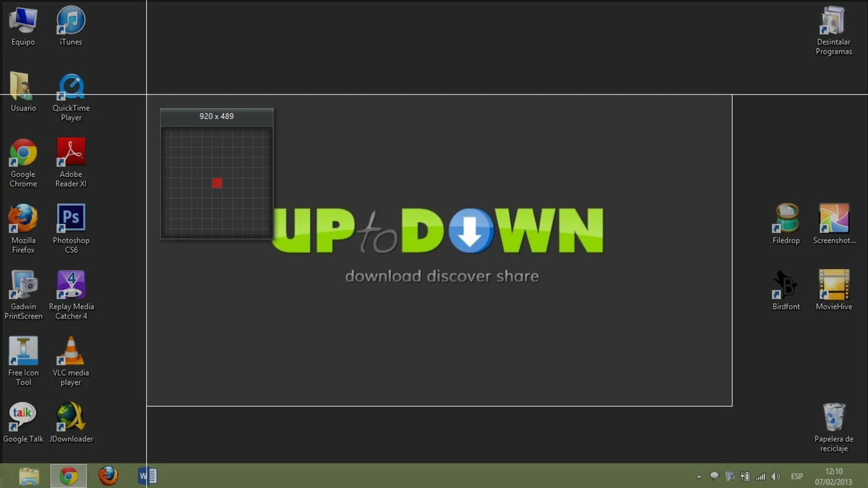The image size is (868, 488).
Task: Switch to Chrome in the taskbar
Action: tap(68, 476)
